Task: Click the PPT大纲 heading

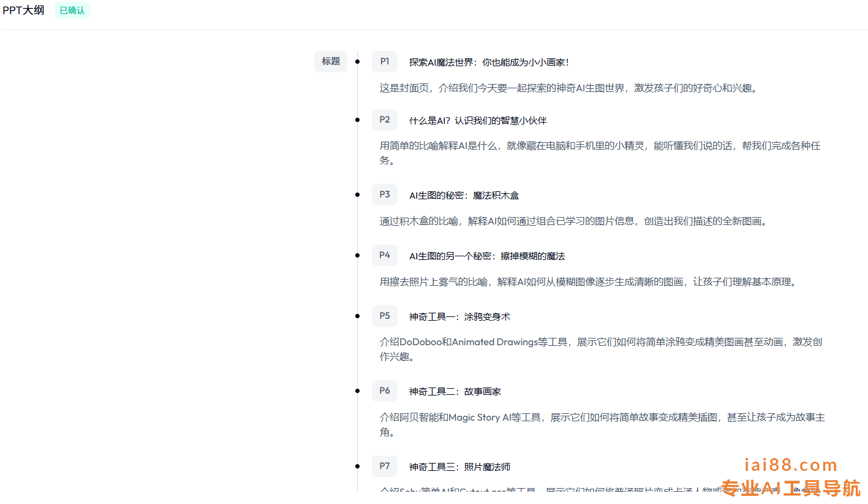Action: pyautogui.click(x=23, y=10)
